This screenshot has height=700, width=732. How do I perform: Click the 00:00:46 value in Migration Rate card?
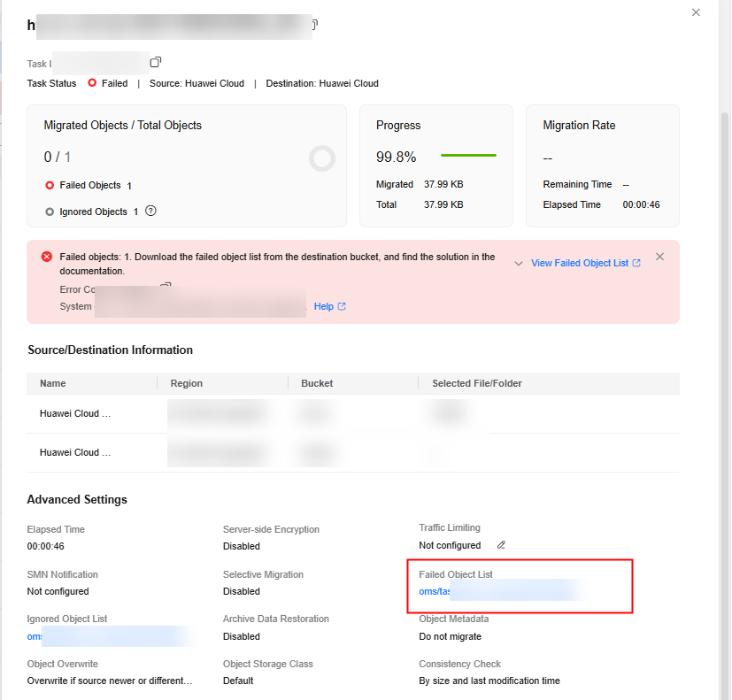(x=641, y=204)
